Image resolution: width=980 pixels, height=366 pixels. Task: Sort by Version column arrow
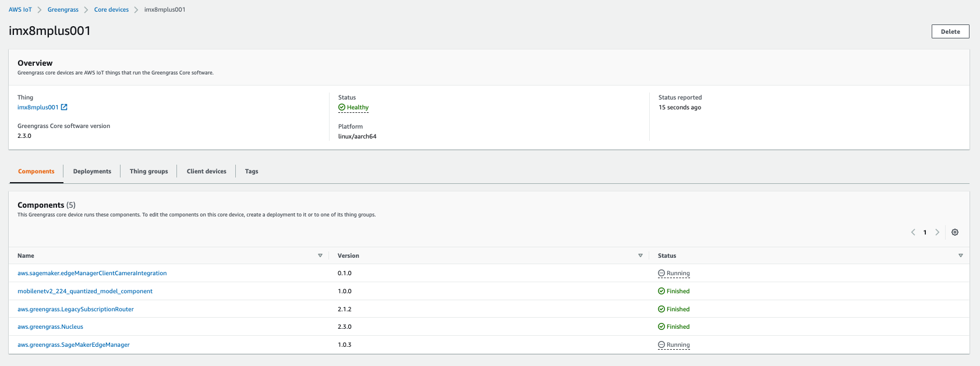[641, 255]
